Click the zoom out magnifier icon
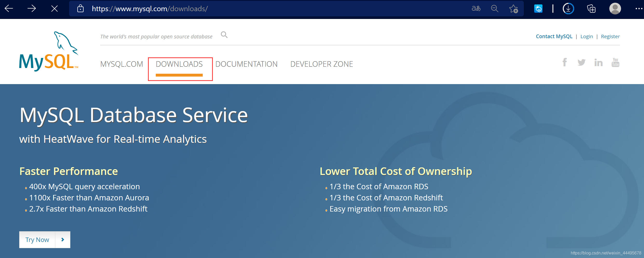644x258 pixels. [x=495, y=9]
